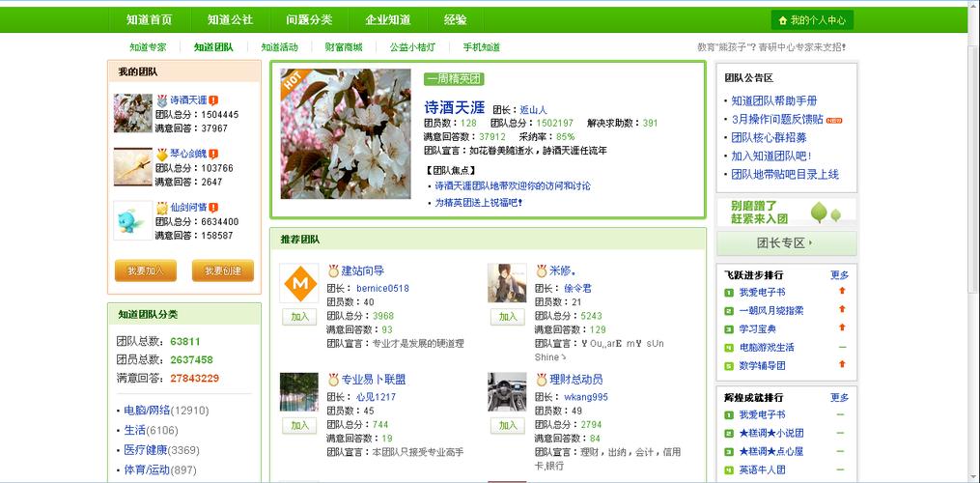Join 理财总动员 with 加入 button

(508, 425)
